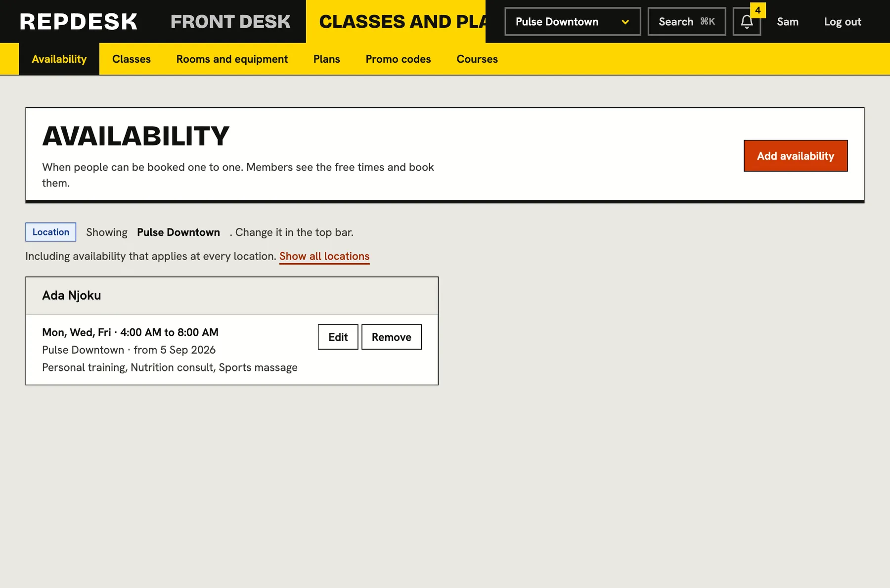Click the 'Personal training, Nutrition consult, Sports massage' line
The width and height of the screenshot is (890, 588).
170,367
